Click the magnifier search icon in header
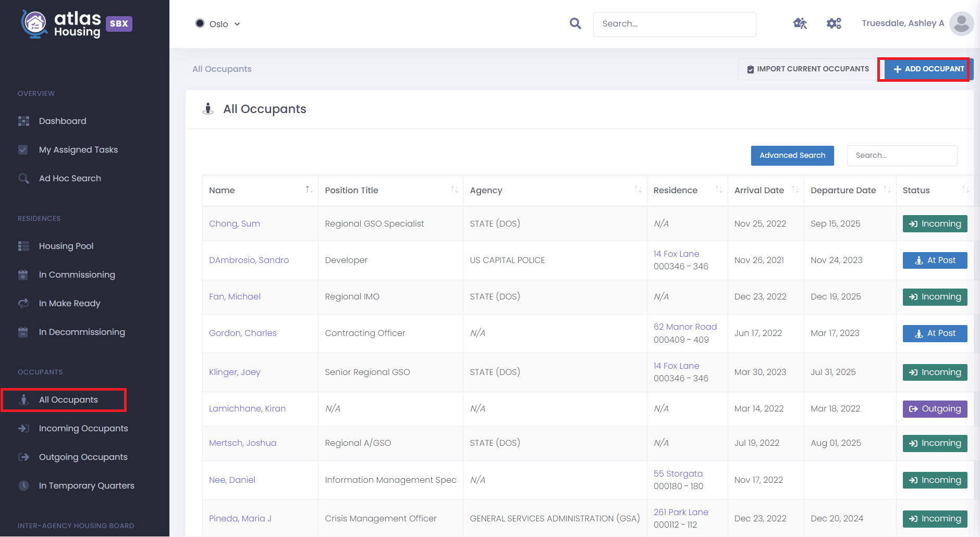The image size is (980, 537). click(575, 23)
